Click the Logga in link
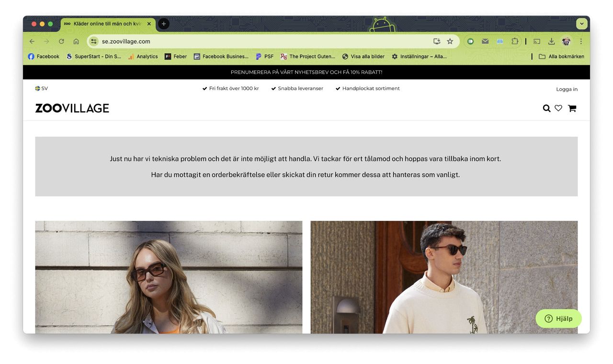The image size is (613, 364). click(x=567, y=89)
